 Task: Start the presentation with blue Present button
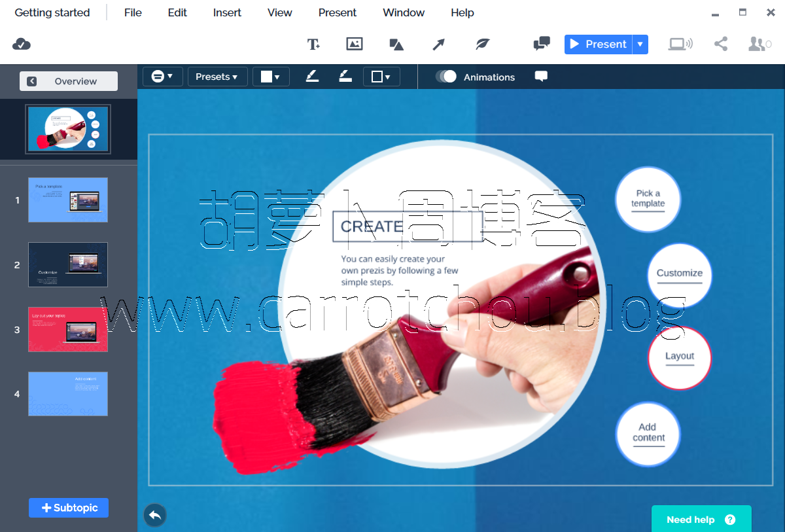pyautogui.click(x=599, y=44)
